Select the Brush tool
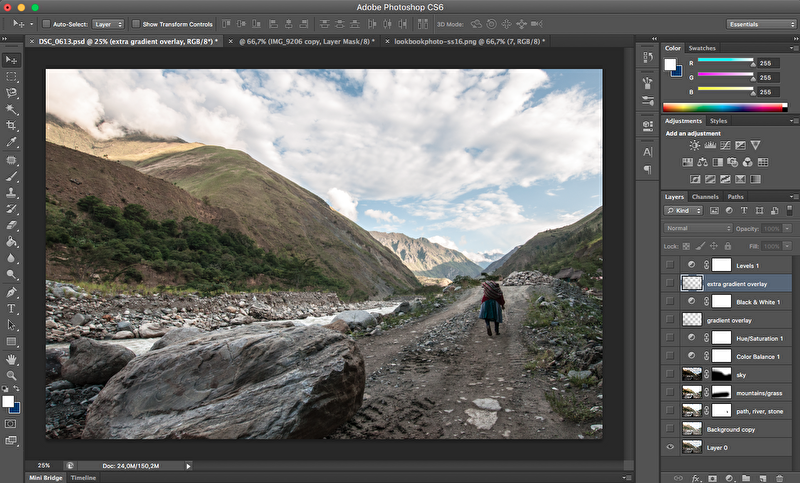The image size is (800, 483). tap(11, 176)
